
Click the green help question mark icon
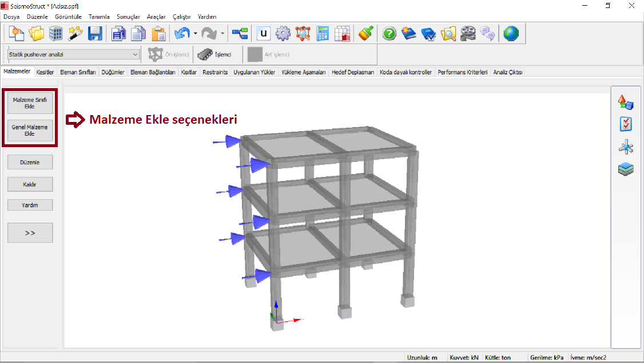[389, 34]
